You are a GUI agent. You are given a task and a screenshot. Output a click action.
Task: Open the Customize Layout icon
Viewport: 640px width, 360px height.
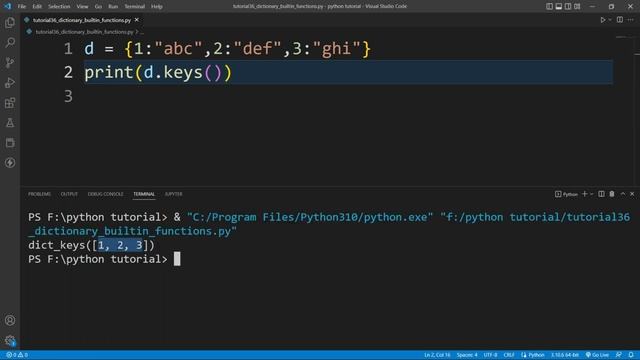click(577, 6)
